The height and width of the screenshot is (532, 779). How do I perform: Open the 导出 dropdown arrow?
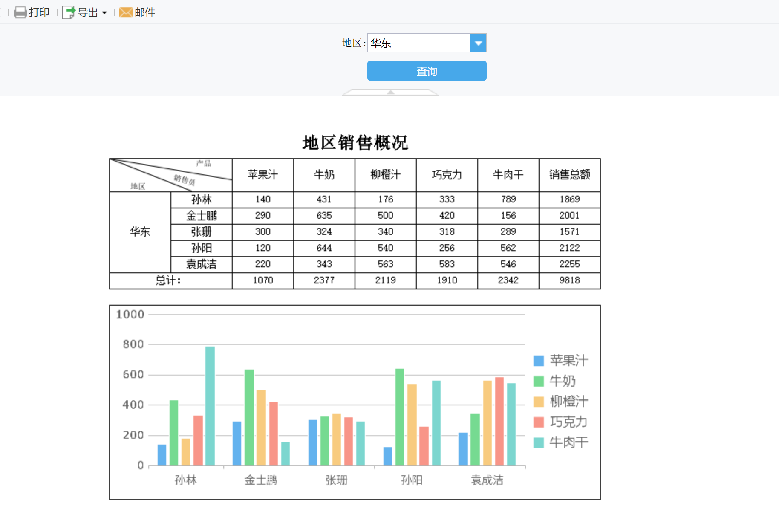pyautogui.click(x=104, y=13)
